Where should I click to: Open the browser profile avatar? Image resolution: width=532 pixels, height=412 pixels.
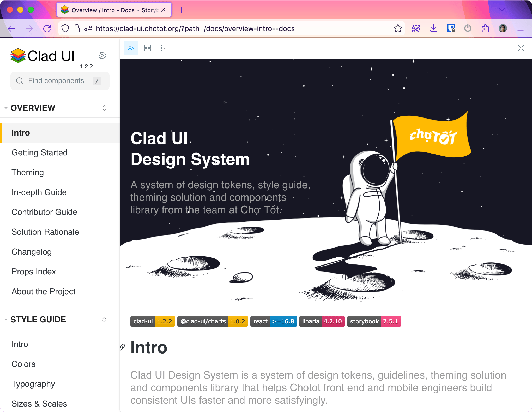pos(503,28)
